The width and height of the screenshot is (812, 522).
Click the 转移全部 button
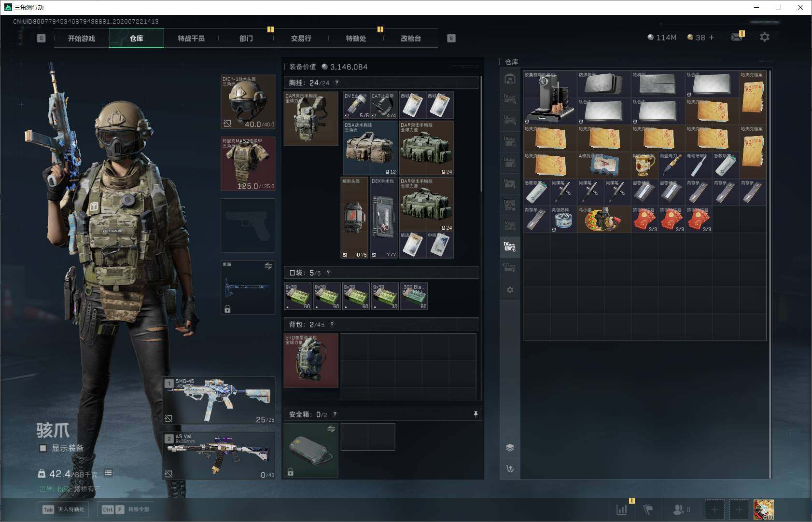click(125, 509)
